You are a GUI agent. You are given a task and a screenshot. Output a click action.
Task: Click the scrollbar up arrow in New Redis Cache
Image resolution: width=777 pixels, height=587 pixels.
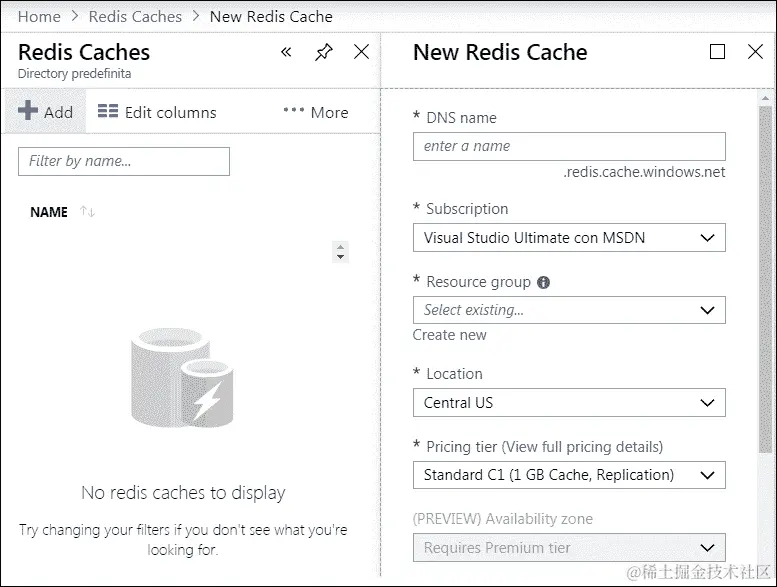[766, 98]
